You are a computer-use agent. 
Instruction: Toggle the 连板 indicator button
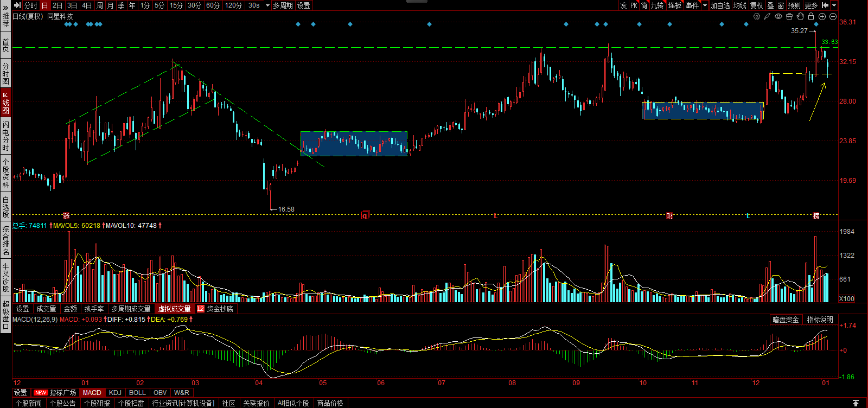coord(674,5)
